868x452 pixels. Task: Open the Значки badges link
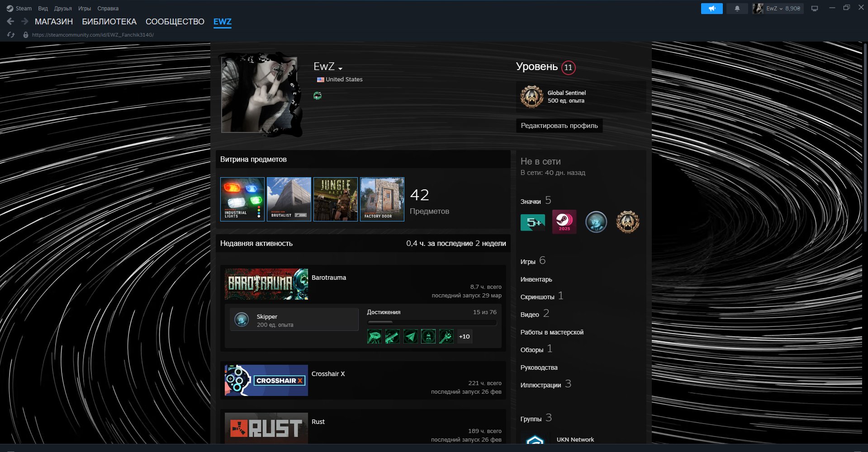[536, 201]
